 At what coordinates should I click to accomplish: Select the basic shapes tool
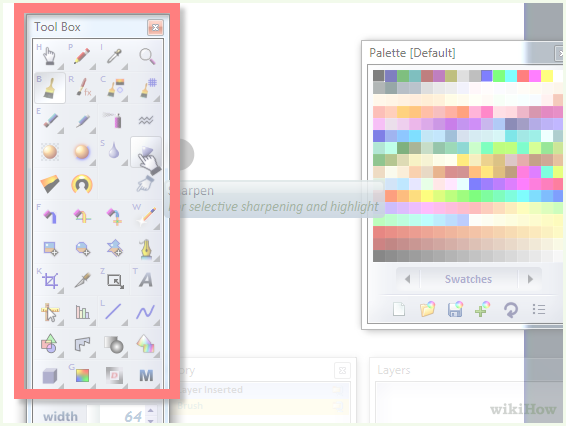click(x=50, y=344)
